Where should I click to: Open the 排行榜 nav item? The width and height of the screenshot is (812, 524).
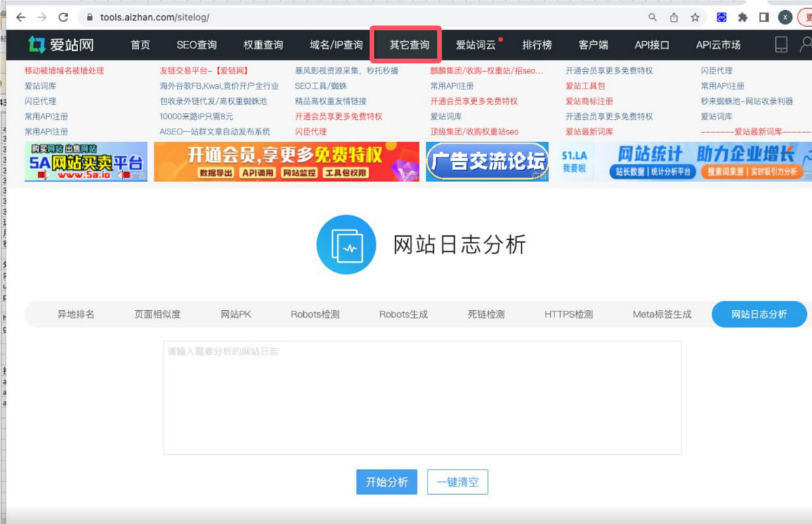point(537,45)
